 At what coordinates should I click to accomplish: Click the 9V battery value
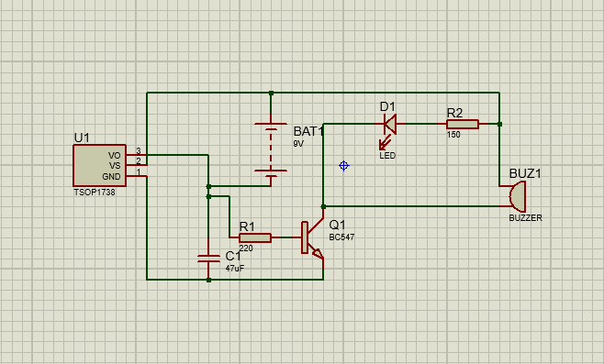[298, 144]
